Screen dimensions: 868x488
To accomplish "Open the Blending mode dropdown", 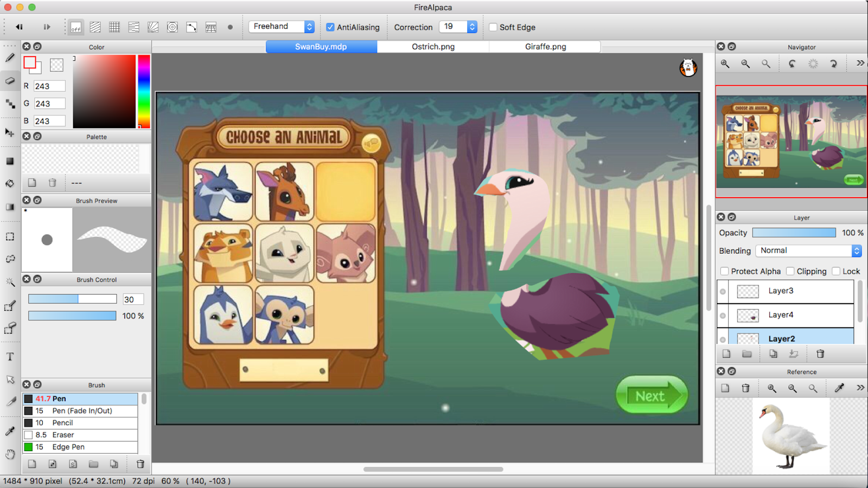I will click(808, 251).
